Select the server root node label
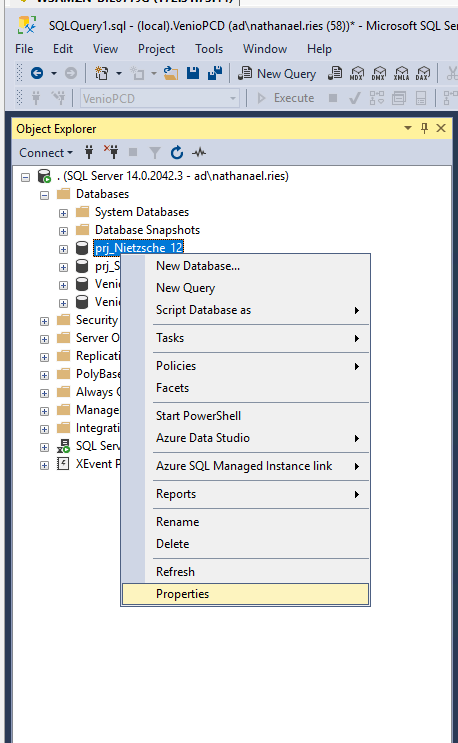Screen dimensions: 458x743 coord(173,176)
